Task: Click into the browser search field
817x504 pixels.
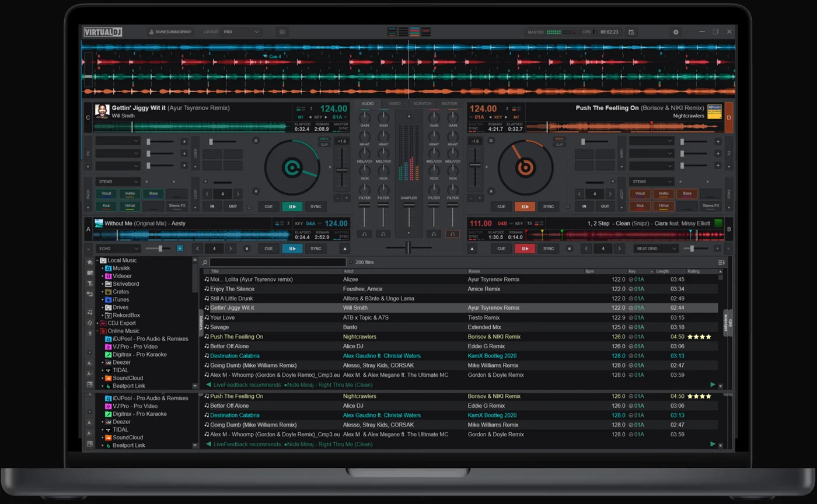Action: click(278, 262)
